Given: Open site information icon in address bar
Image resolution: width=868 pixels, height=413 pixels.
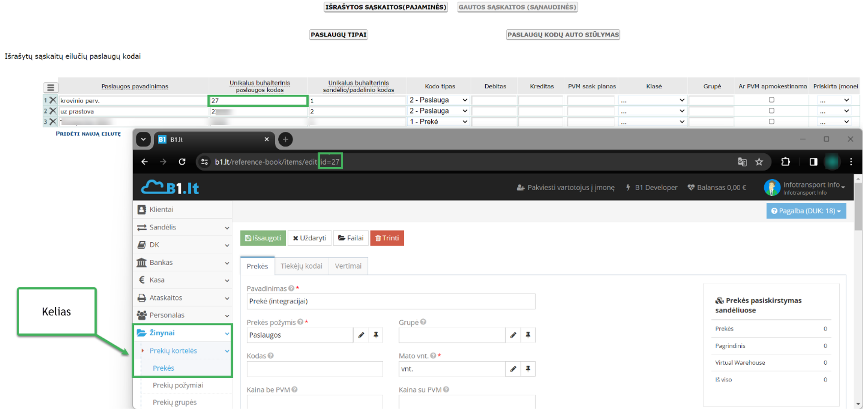Looking at the screenshot, I should coord(205,163).
